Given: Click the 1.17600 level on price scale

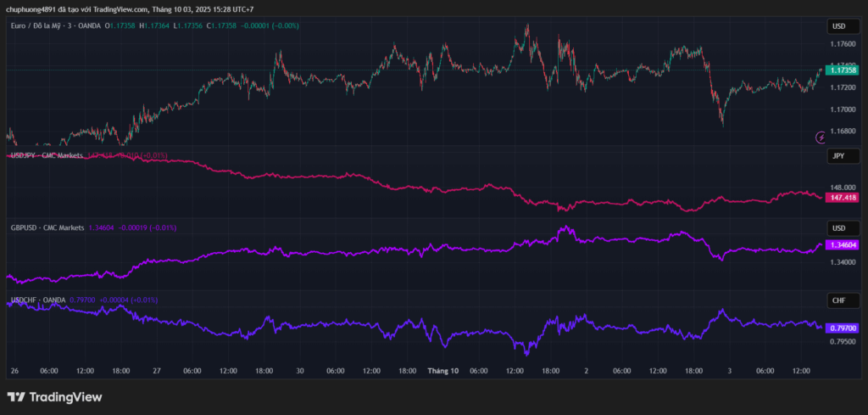Looking at the screenshot, I should click(843, 45).
